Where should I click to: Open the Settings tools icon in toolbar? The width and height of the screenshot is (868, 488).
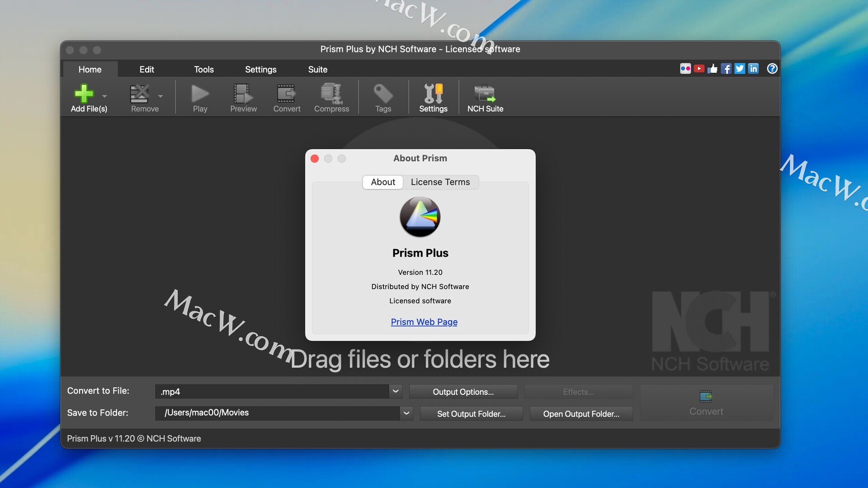click(433, 94)
